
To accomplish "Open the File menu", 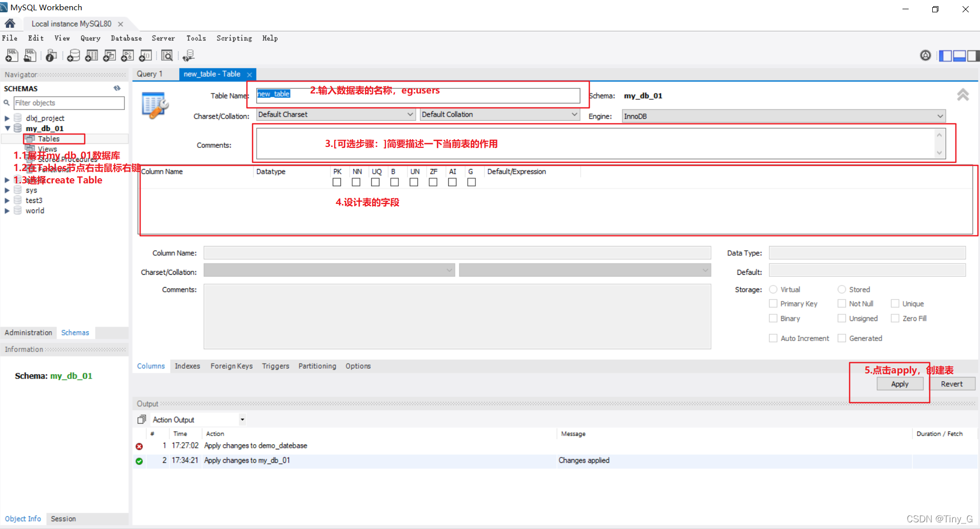I will click(x=10, y=38).
